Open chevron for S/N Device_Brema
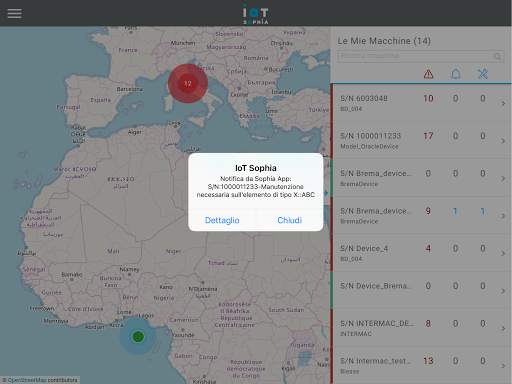The width and height of the screenshot is (512, 384). coord(503,291)
